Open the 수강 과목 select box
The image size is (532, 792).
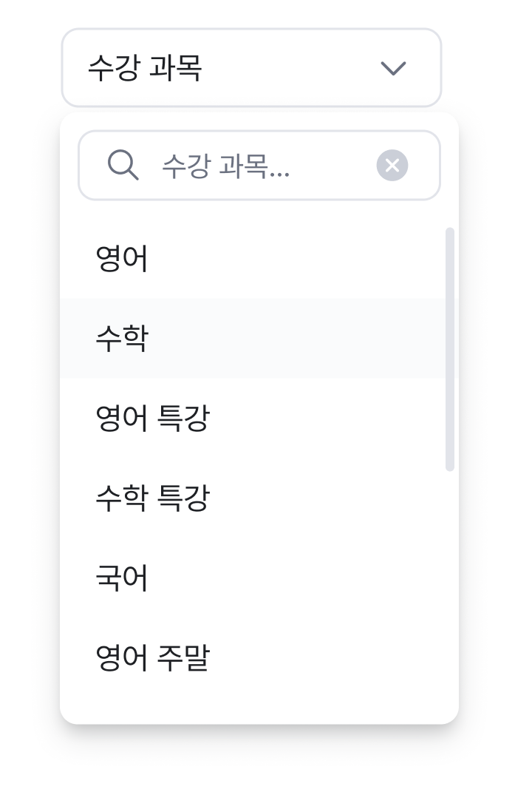click(x=251, y=68)
